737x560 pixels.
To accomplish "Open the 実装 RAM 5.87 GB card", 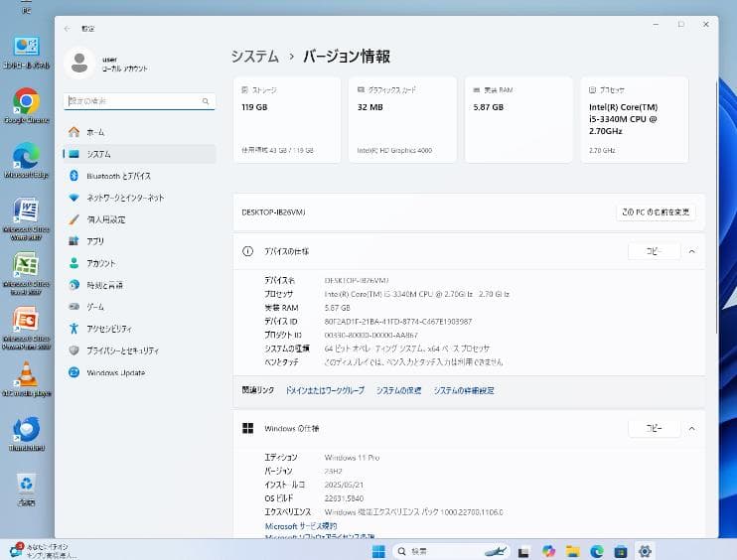I will click(518, 120).
